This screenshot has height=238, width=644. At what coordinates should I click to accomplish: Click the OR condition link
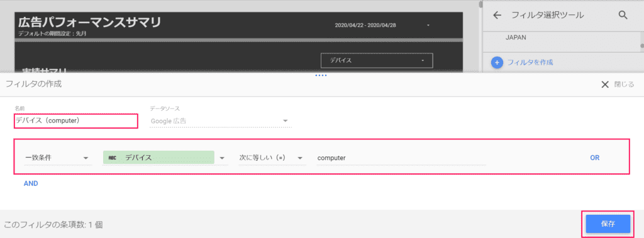pos(595,158)
